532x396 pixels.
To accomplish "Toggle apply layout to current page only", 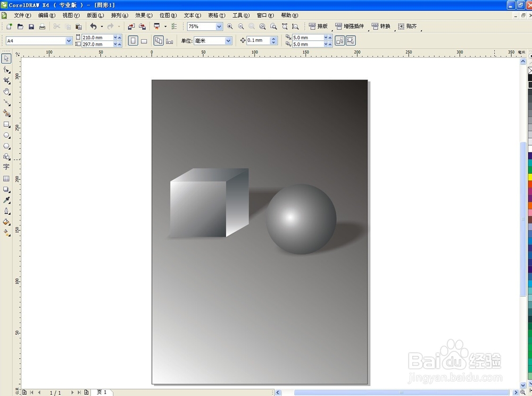I will pyautogui.click(x=170, y=41).
